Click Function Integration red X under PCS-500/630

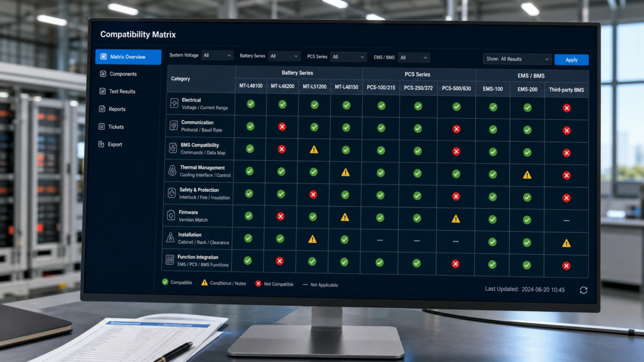pyautogui.click(x=455, y=264)
